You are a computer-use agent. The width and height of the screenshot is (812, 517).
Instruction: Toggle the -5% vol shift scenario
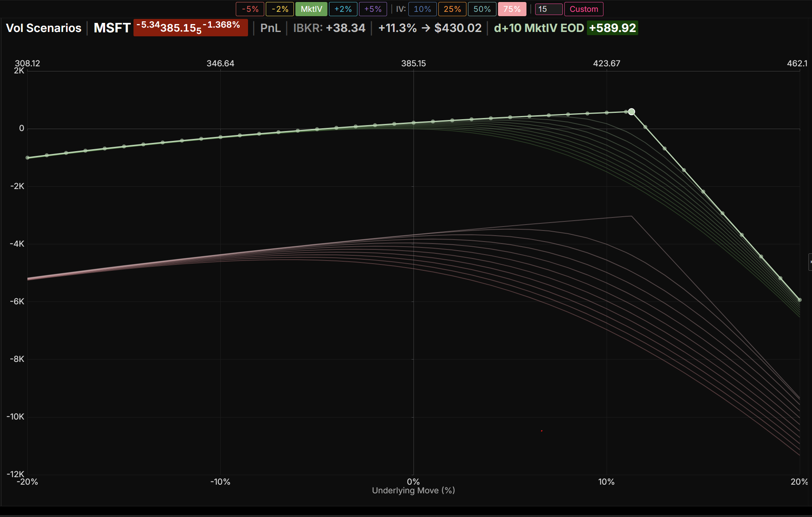250,9
